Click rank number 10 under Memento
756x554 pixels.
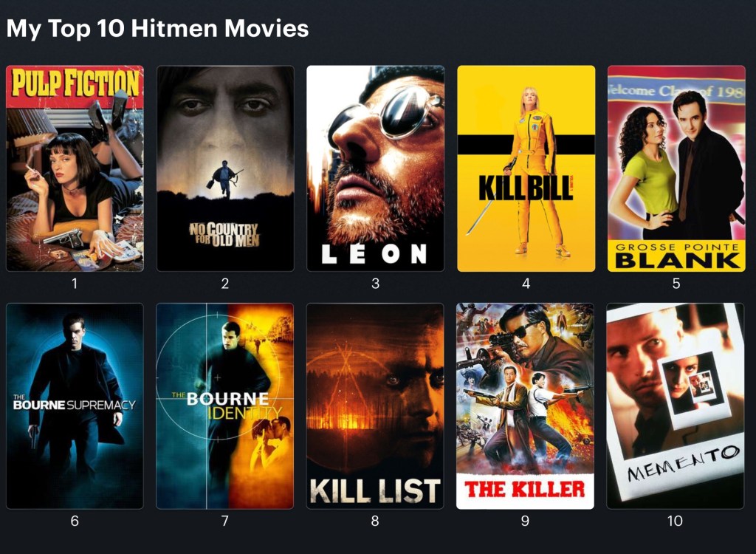pyautogui.click(x=675, y=521)
